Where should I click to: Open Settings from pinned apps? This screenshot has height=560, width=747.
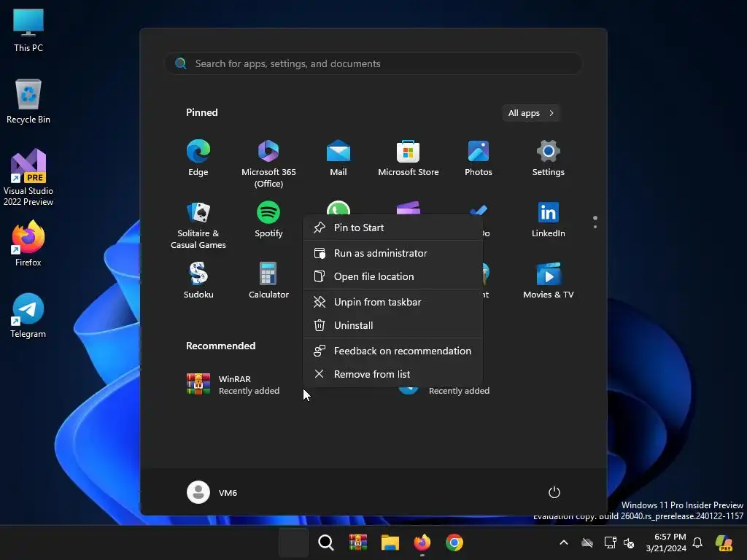[x=549, y=158]
